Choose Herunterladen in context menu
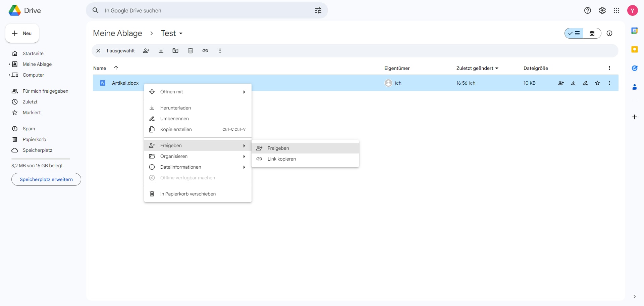644x306 pixels. point(198,108)
